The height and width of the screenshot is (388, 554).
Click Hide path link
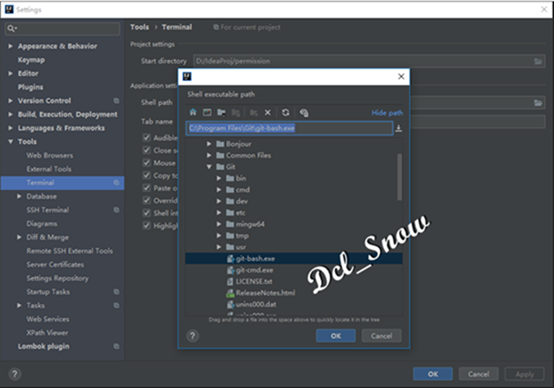[x=387, y=113]
